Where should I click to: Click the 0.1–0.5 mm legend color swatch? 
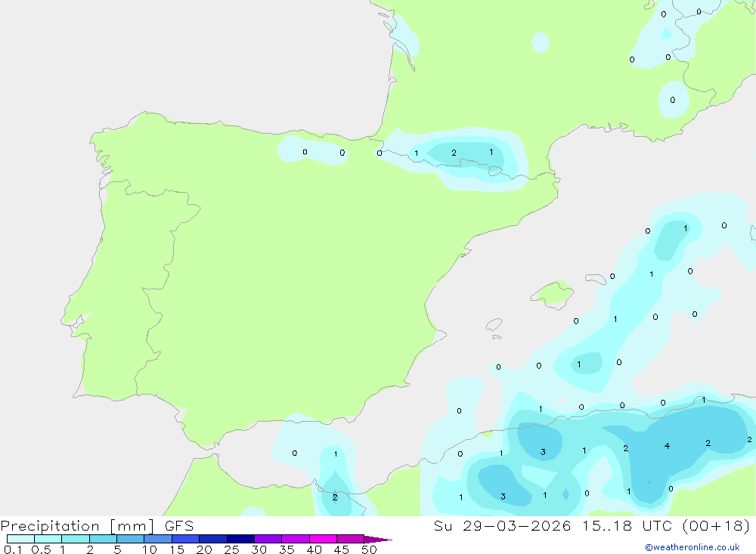coord(20,539)
